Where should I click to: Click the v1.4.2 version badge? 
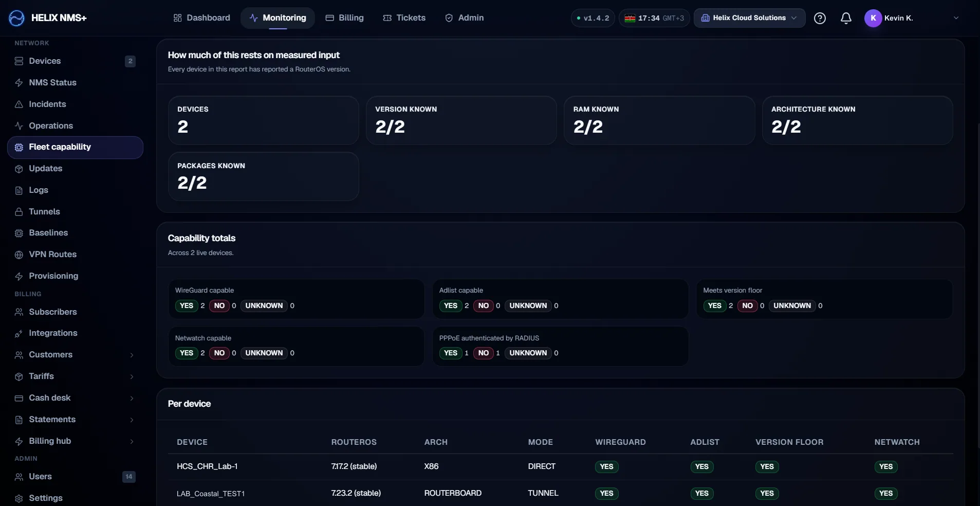593,18
